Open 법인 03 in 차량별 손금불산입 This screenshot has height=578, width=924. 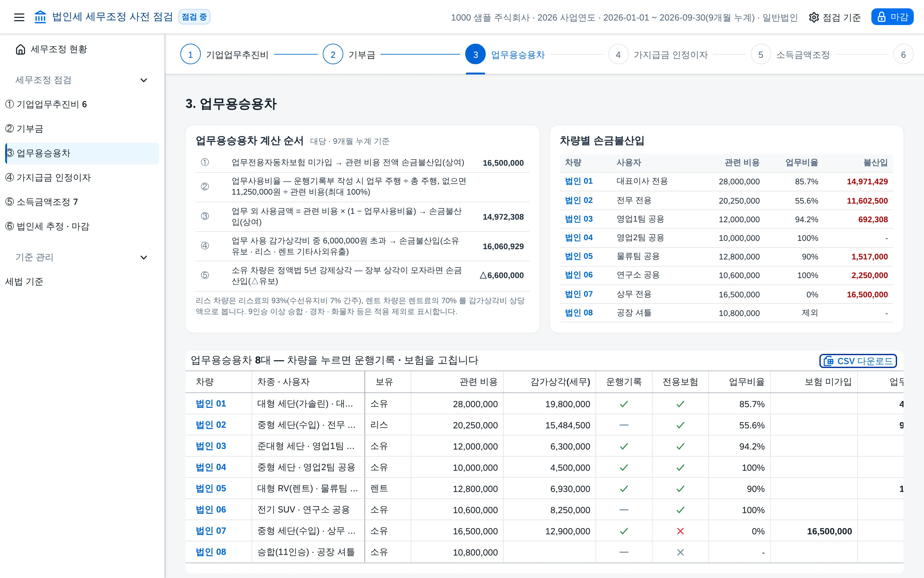coord(578,219)
